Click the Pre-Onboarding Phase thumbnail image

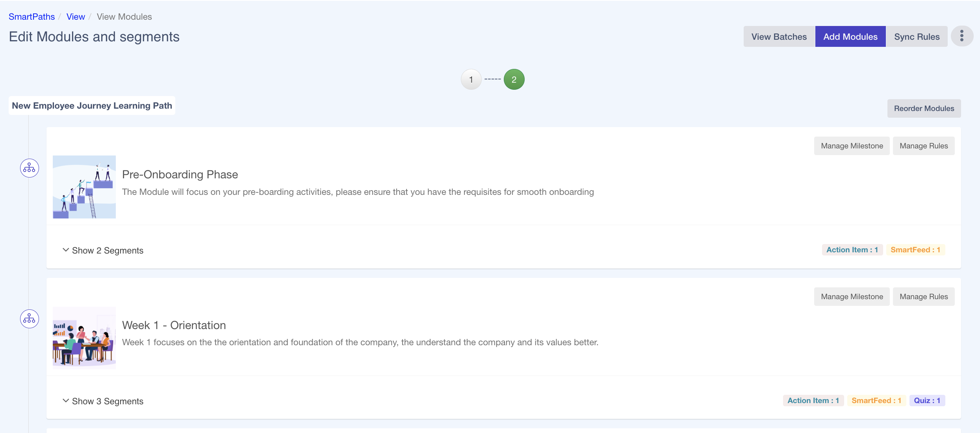[84, 187]
